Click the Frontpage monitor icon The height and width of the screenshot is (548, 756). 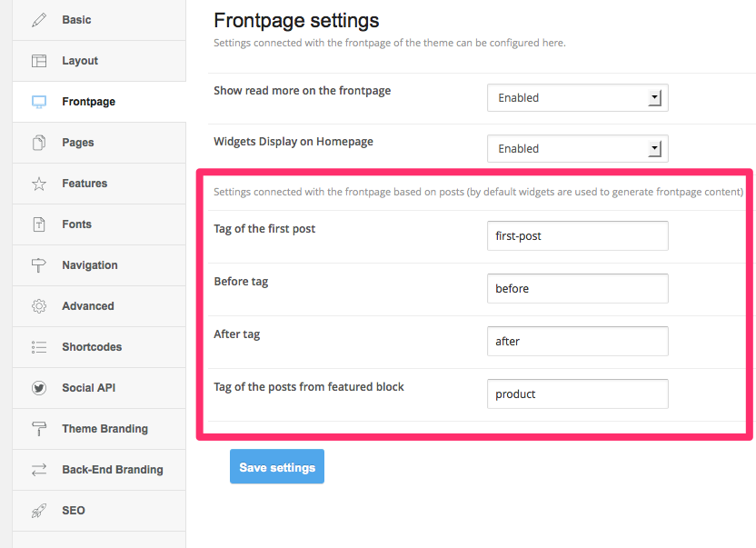pos(39,102)
